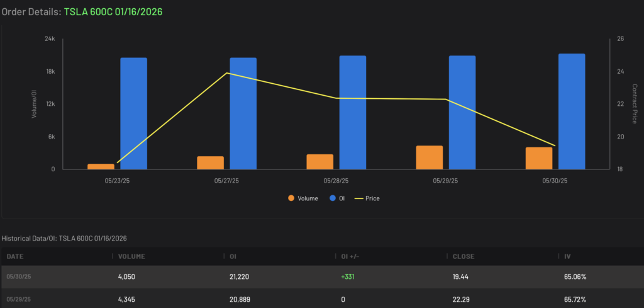Click volume value 4,050
This screenshot has height=308, width=644.
coord(126,277)
